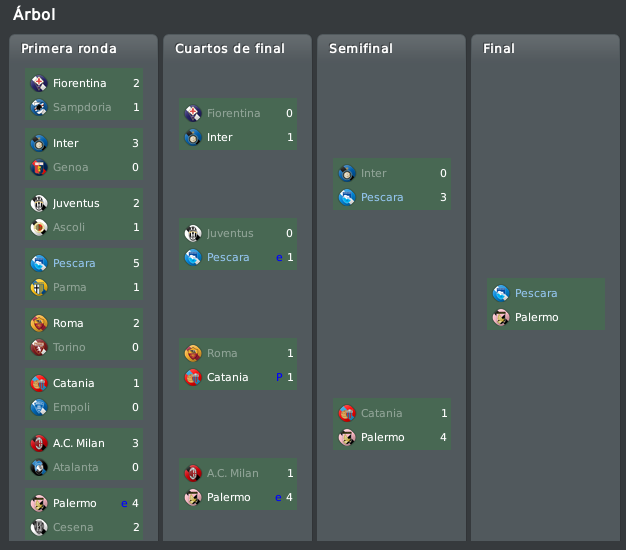Click the Empoli club crest
The height and width of the screenshot is (550, 626).
click(39, 408)
